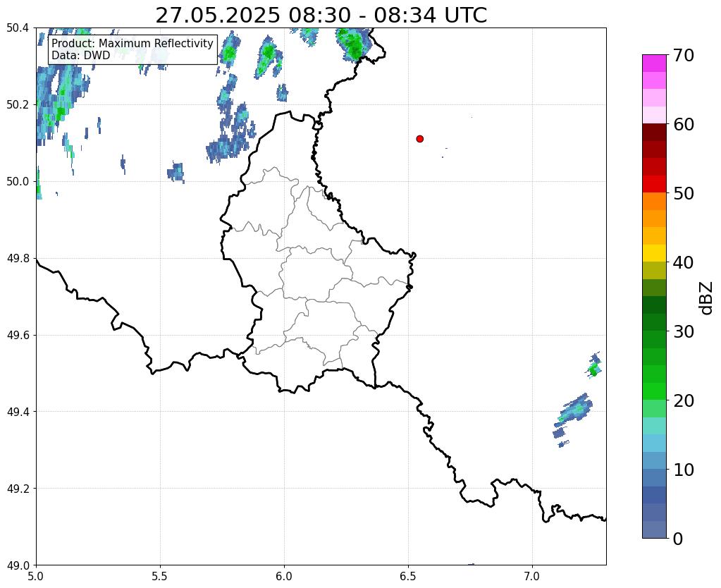721x588 pixels.
Task: Click the 40 dBZ colorbar label
Action: pos(684,262)
